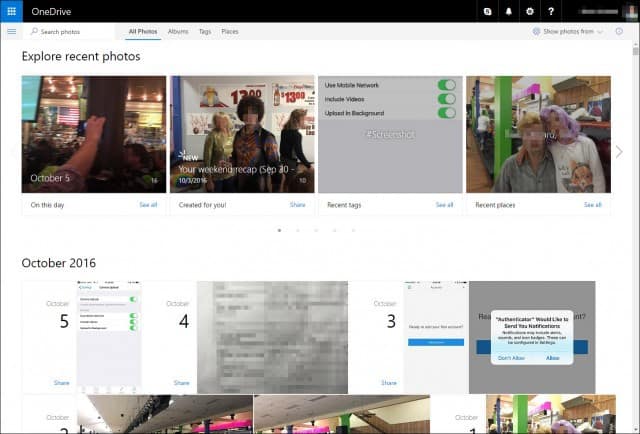Open the app launcher waffle icon
Image resolution: width=640 pixels, height=434 pixels.
[x=11, y=11]
